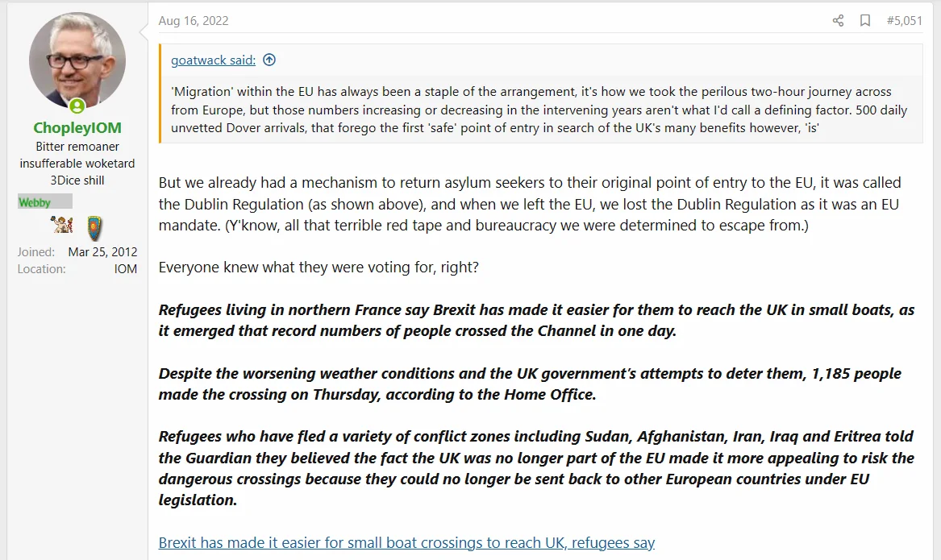
Task: Click the paragraph mentioning Dublin Regulation
Action: click(x=531, y=204)
